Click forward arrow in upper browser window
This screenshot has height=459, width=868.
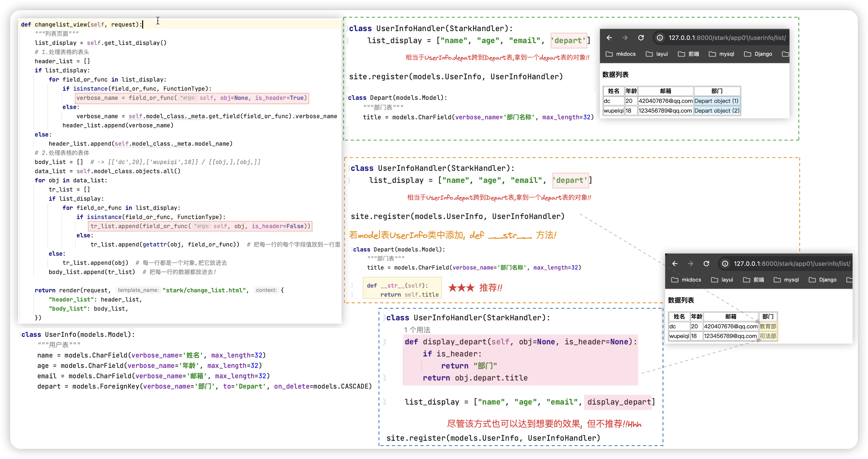(x=625, y=38)
